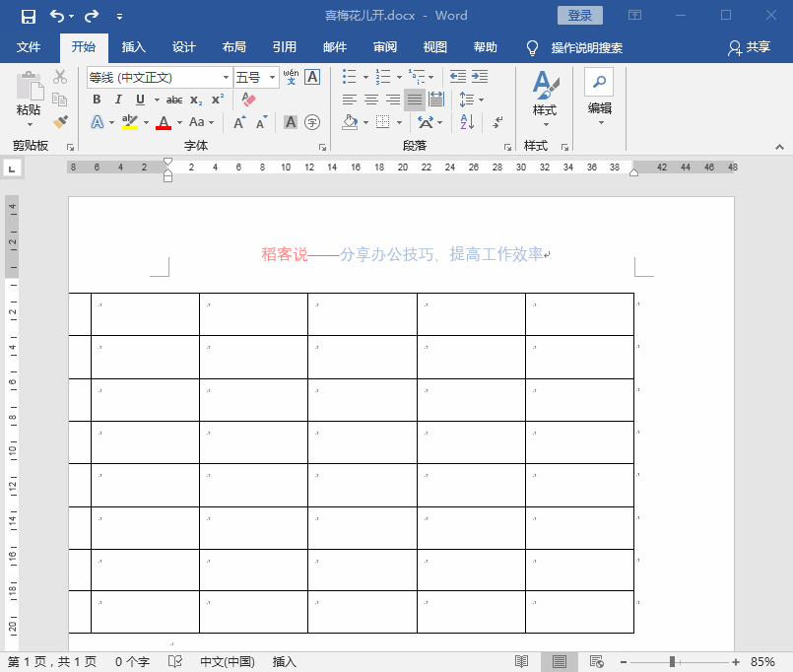Click 中文(中国) language in status bar
Viewport: 793px width, 672px height.
pos(228,661)
